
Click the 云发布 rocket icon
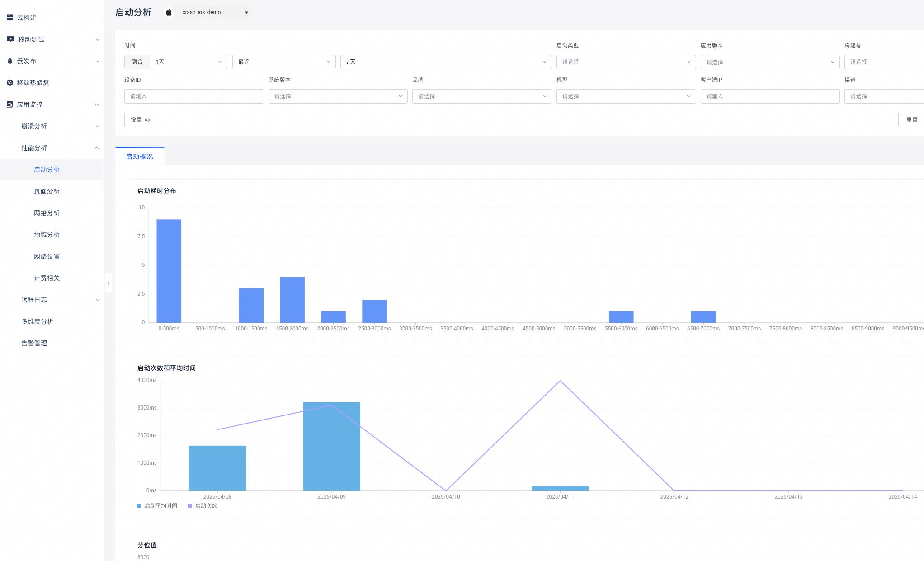pyautogui.click(x=10, y=61)
